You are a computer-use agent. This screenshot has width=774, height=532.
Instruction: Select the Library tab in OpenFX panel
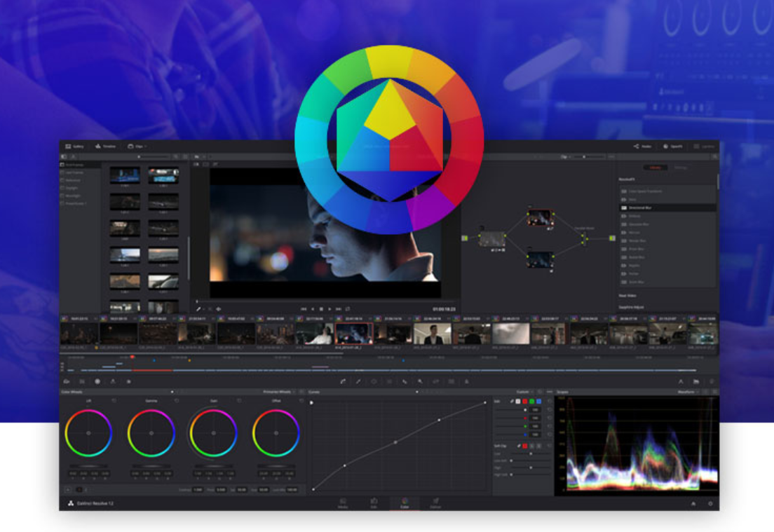point(655,168)
